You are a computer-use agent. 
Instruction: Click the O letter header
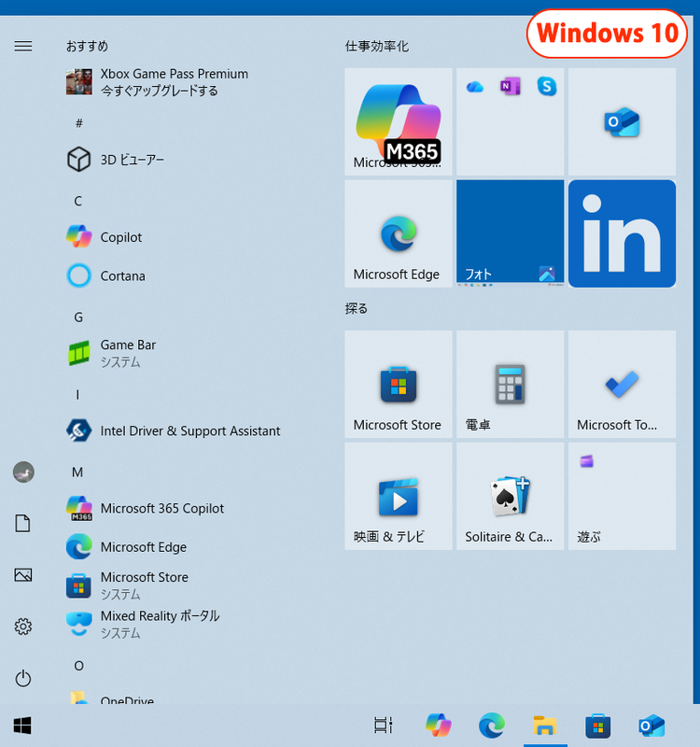click(x=79, y=666)
